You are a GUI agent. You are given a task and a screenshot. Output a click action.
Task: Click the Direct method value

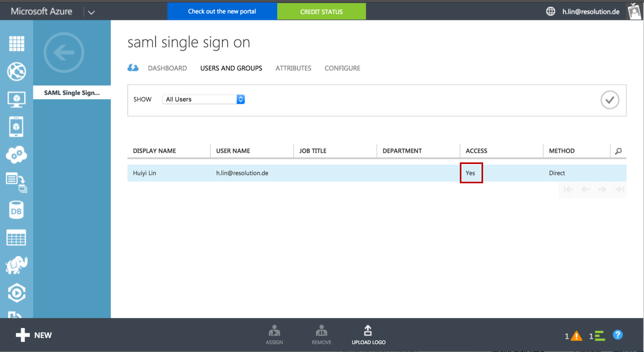tap(557, 173)
